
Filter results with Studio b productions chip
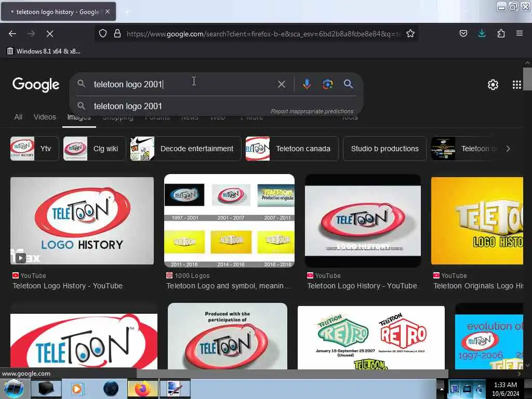click(385, 149)
